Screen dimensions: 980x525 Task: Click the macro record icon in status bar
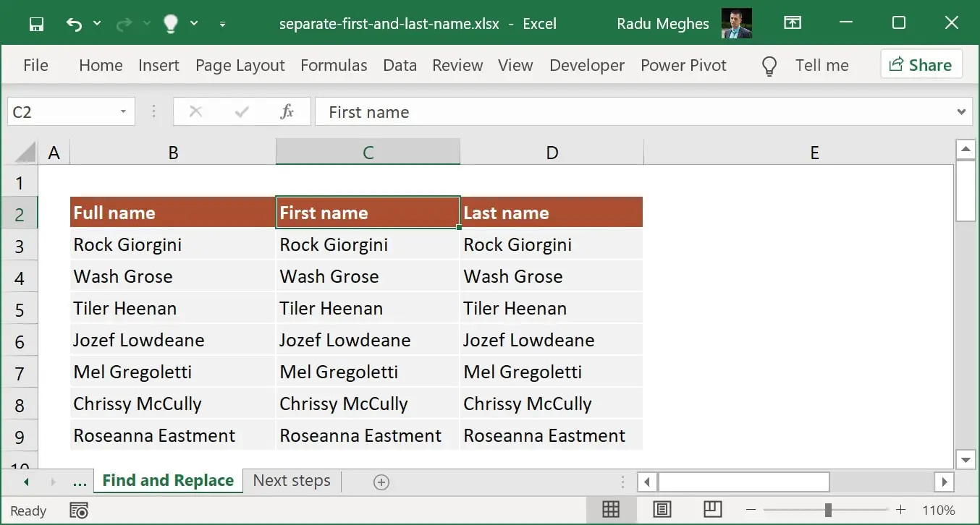coord(79,509)
